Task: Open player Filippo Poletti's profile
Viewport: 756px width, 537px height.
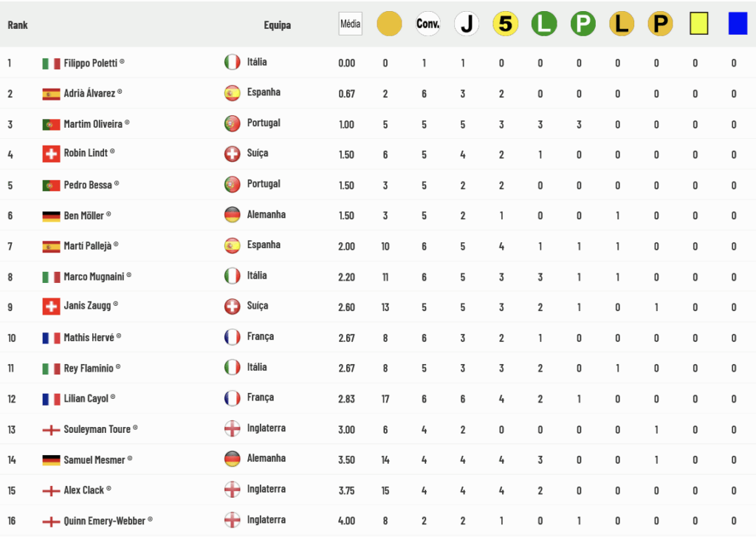Action: (91, 64)
